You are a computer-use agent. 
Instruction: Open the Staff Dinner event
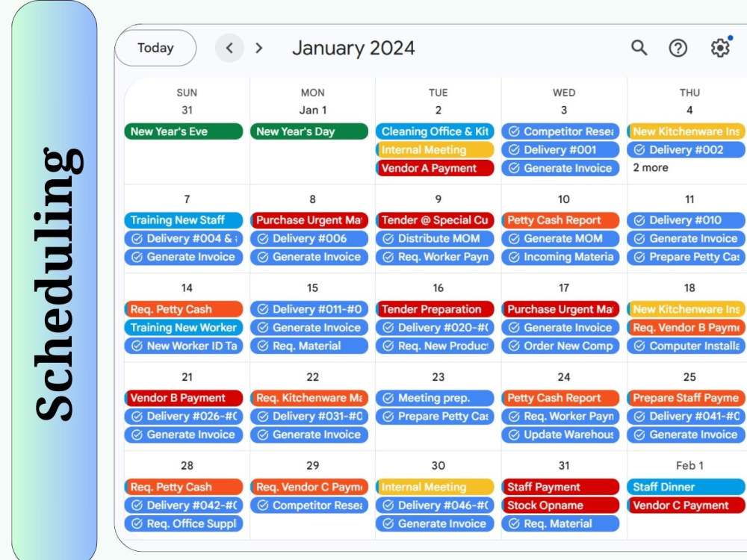point(686,487)
